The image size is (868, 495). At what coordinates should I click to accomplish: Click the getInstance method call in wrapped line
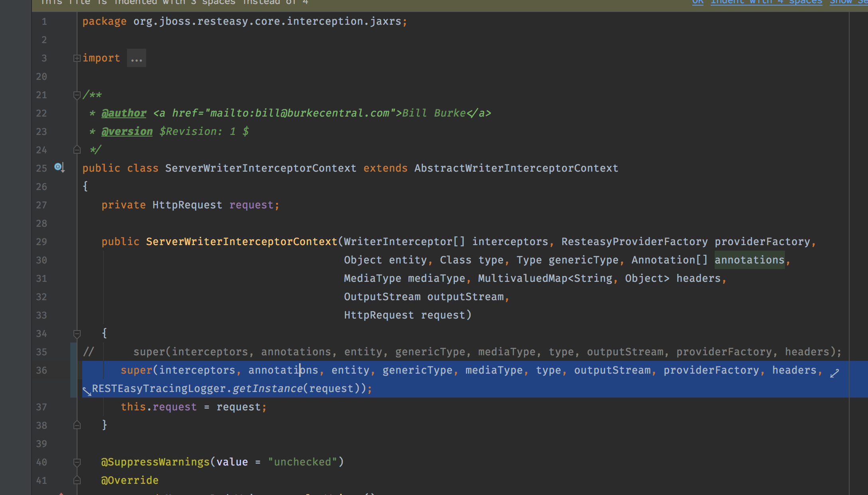click(267, 389)
